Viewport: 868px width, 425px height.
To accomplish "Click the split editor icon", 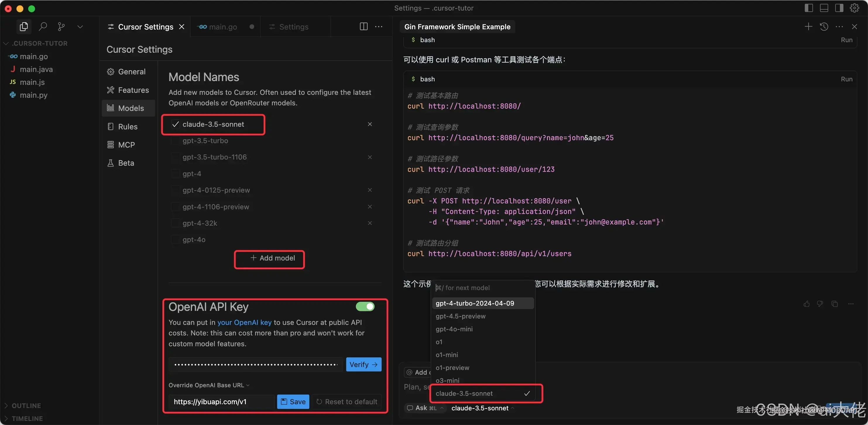I will [x=363, y=27].
